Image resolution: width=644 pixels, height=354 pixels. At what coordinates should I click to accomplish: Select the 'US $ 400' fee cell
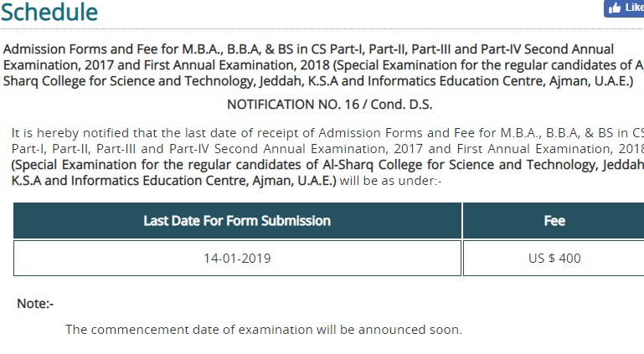[x=554, y=258]
